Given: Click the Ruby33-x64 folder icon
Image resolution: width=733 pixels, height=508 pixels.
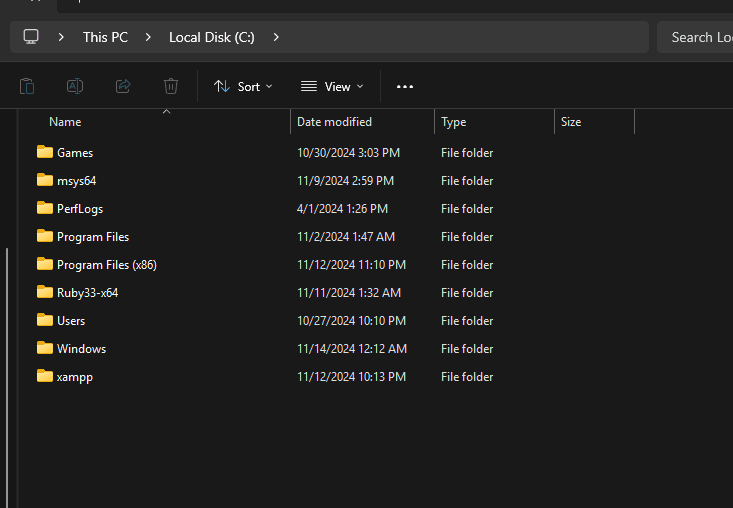Looking at the screenshot, I should coord(45,292).
